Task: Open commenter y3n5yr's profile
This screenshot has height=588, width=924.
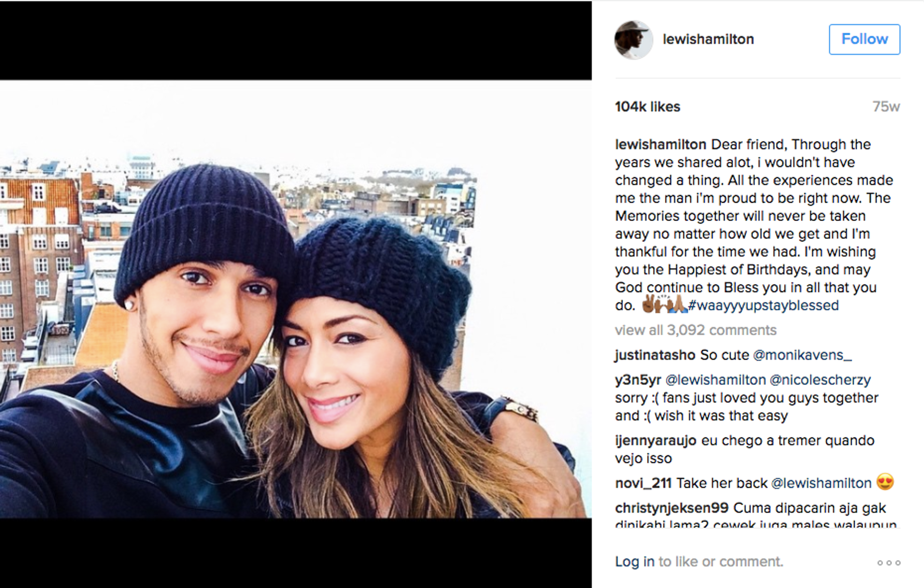Action: point(638,380)
